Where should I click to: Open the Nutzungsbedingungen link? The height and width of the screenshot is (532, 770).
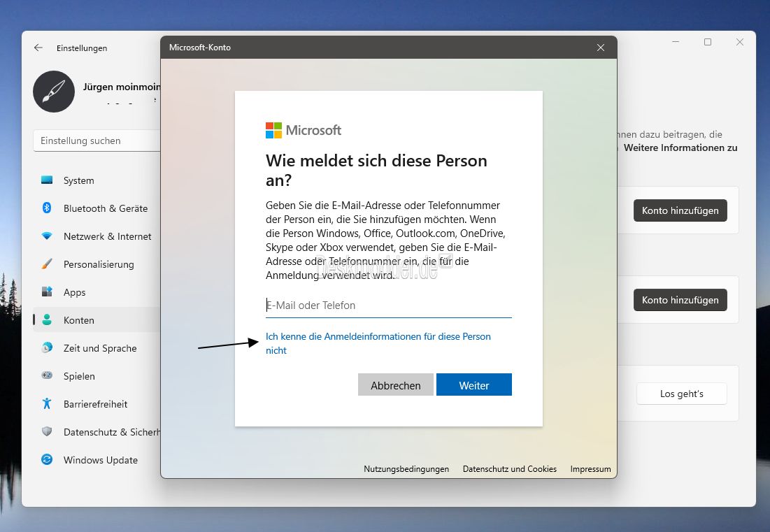[406, 468]
